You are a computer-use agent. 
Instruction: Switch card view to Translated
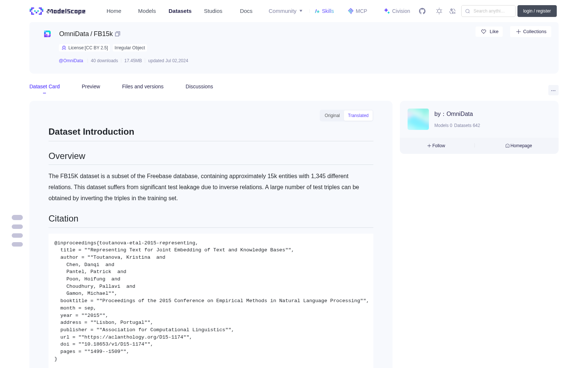point(358,116)
